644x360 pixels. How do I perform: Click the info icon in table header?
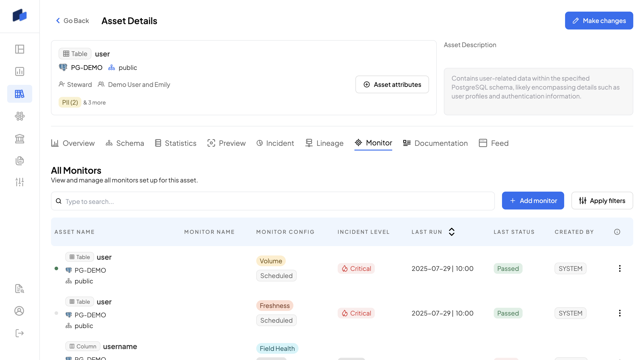tap(617, 232)
